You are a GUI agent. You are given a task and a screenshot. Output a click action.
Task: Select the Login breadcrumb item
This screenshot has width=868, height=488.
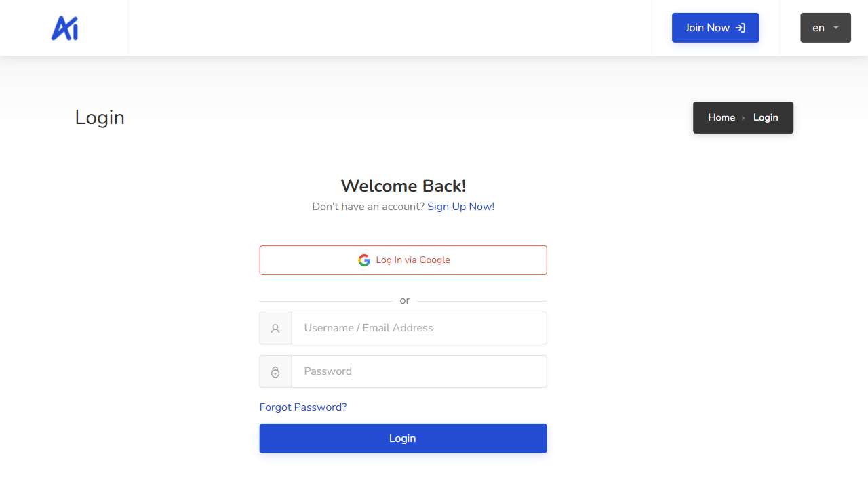766,117
